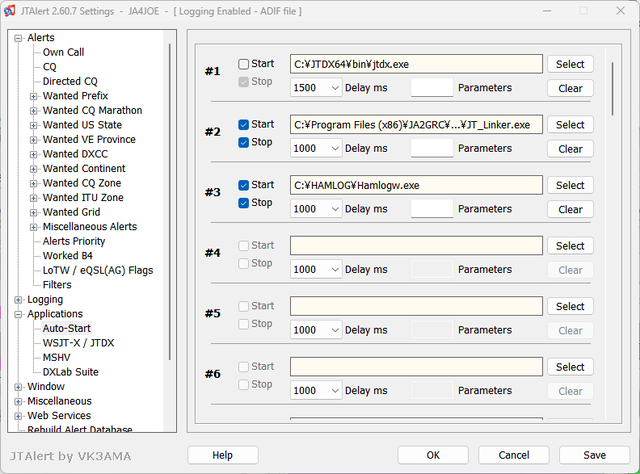The width and height of the screenshot is (640, 474).
Task: Uncheck Start checkbox for application #2
Action: [x=243, y=125]
